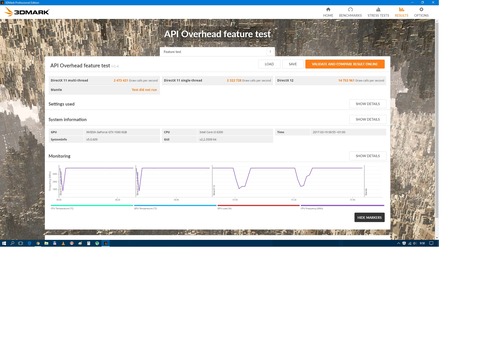Click the 3DMark logo
Viewport: 480px width, 360px height.
coord(27,12)
